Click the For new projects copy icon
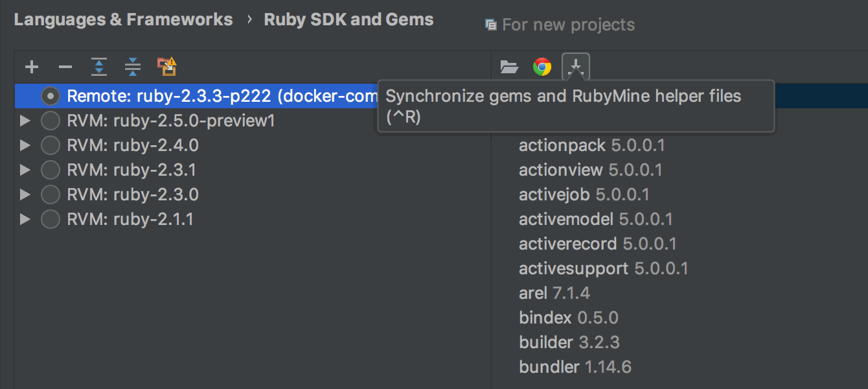 491,25
